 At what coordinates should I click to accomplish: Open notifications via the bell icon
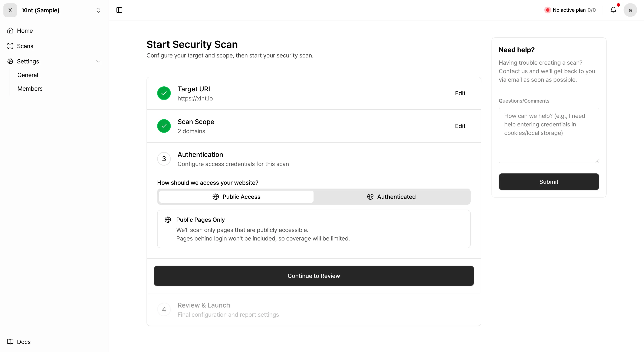coord(613,10)
